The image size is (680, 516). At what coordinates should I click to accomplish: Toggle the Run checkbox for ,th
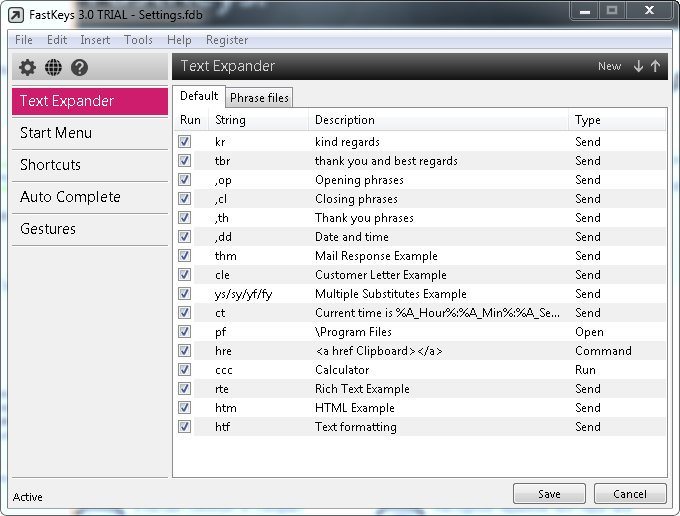(184, 217)
